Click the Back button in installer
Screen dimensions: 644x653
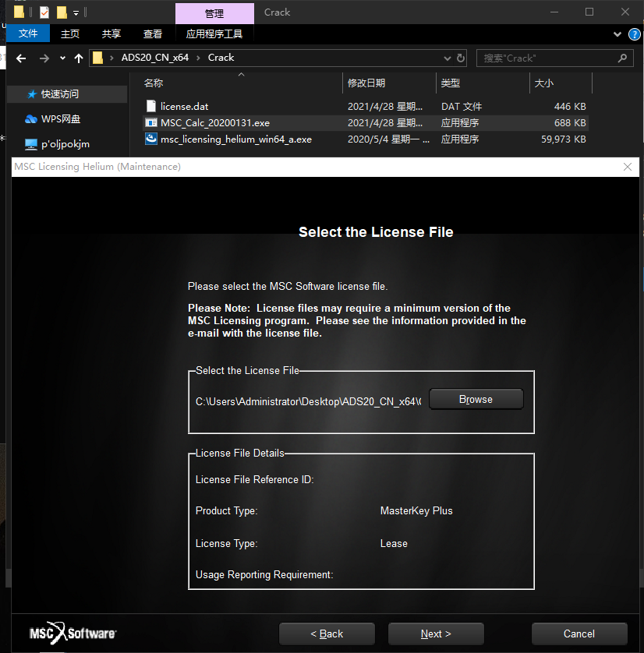pos(327,634)
